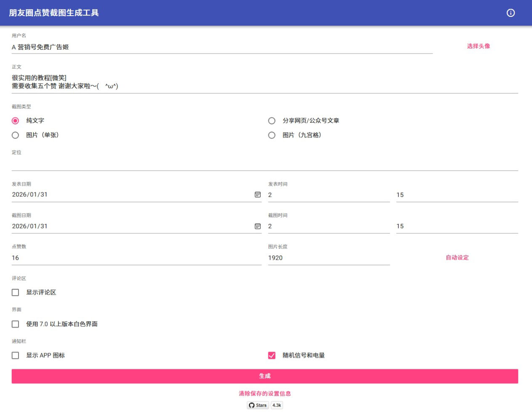Image resolution: width=532 pixels, height=417 pixels.
Task: Select the 图片（九宫格） option
Action: (x=271, y=135)
